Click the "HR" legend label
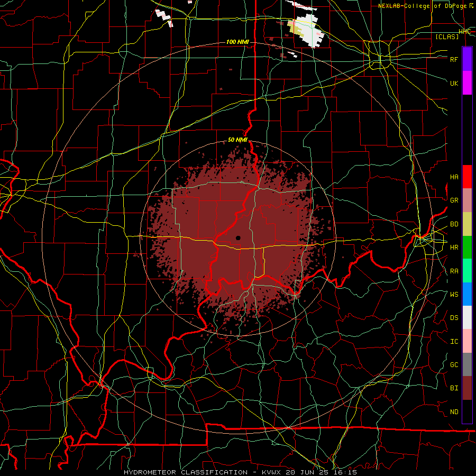Image resolution: width=476 pixels, height=476 pixels. (454, 248)
